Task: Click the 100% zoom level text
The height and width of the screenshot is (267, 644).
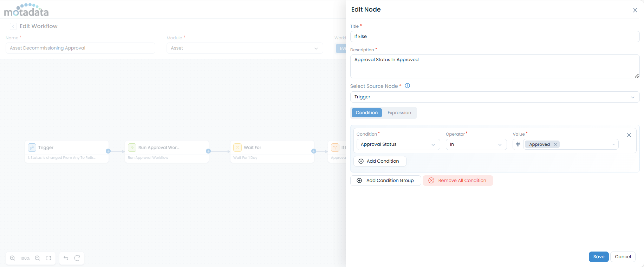Action: [x=25, y=258]
